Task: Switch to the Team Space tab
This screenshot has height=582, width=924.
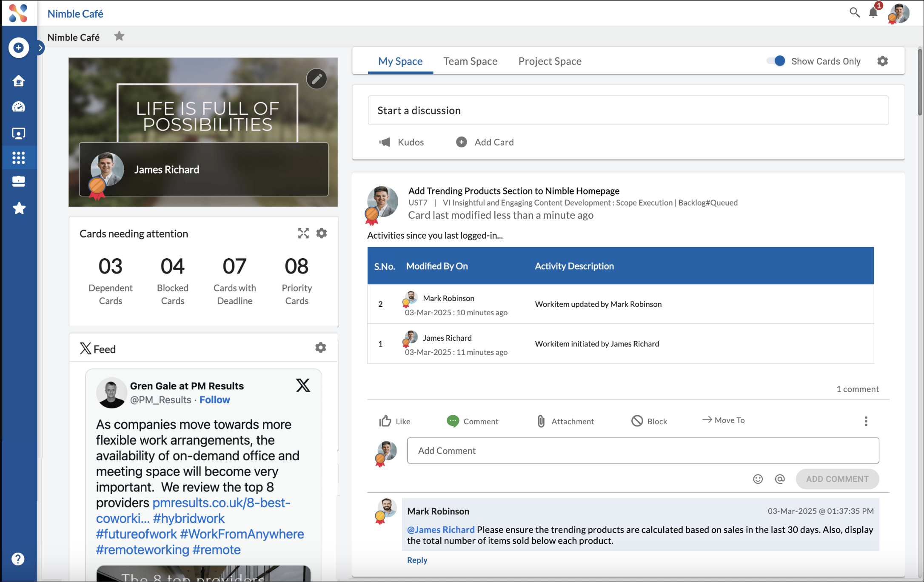Action: click(470, 61)
